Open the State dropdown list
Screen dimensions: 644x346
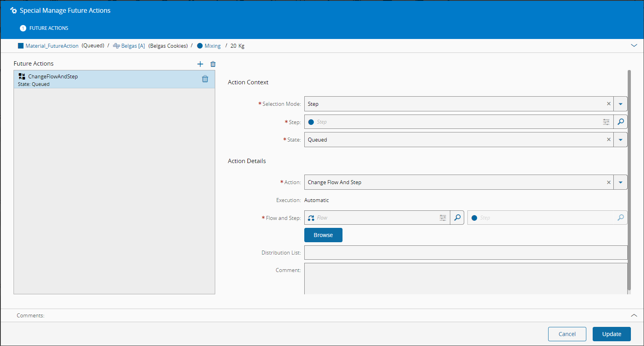[x=620, y=140]
